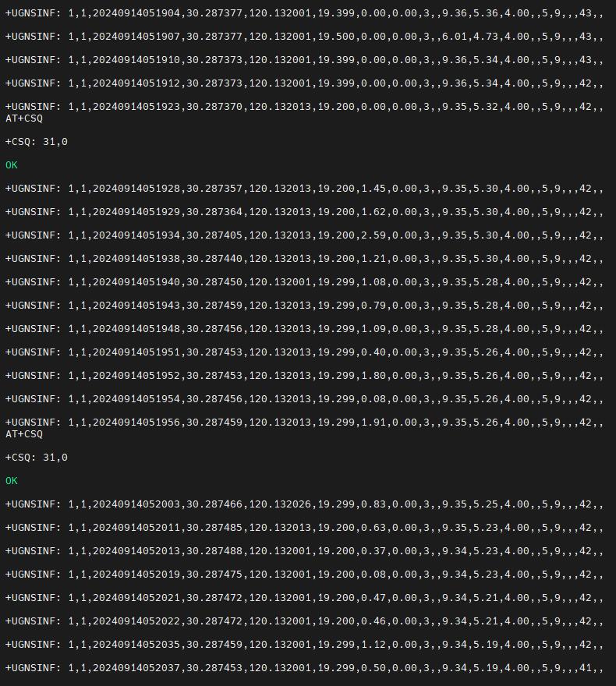Click the line with timestamp 20240914052003
The height and width of the screenshot is (686, 616).
coord(305,504)
